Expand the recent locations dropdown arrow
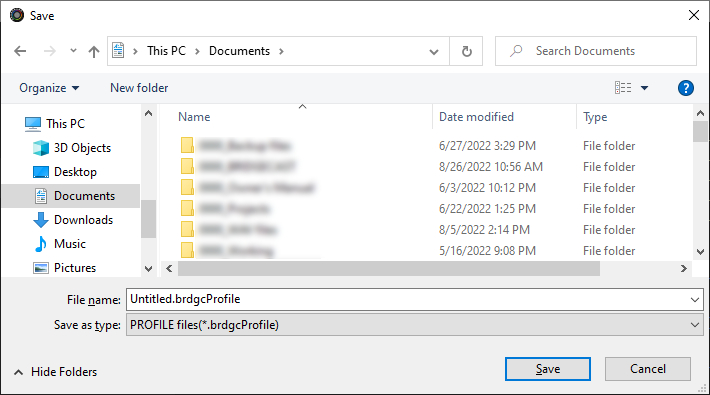This screenshot has width=710, height=395. [x=73, y=51]
